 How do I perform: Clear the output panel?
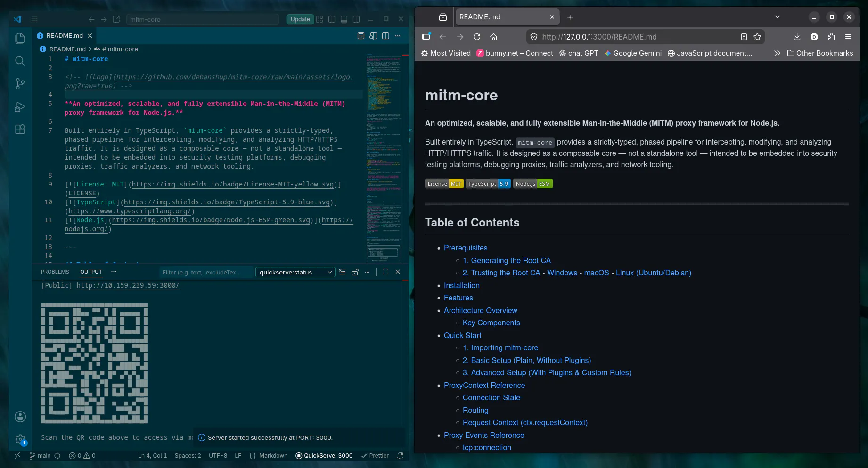[x=342, y=272]
